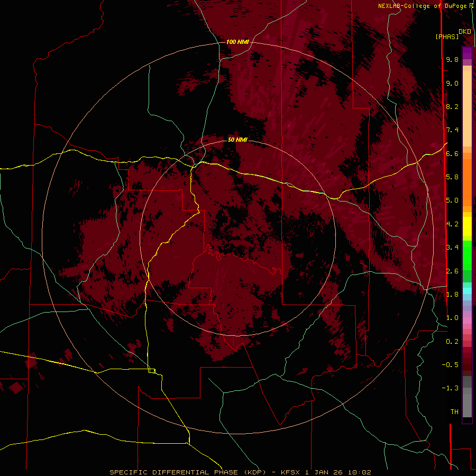
Task: Click the 0.2 legend value
Action: (452, 342)
